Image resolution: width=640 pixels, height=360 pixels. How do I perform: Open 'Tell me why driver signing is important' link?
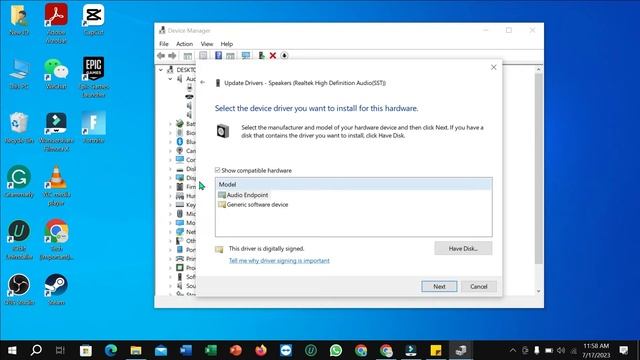279,260
